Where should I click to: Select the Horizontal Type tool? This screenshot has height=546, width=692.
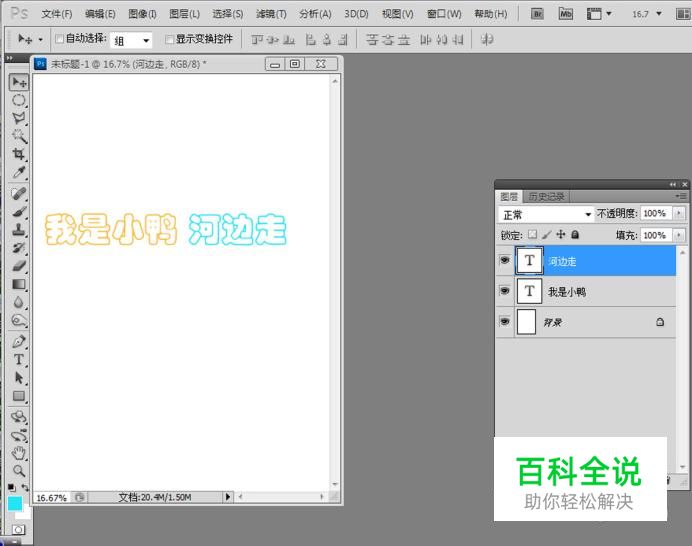(19, 359)
